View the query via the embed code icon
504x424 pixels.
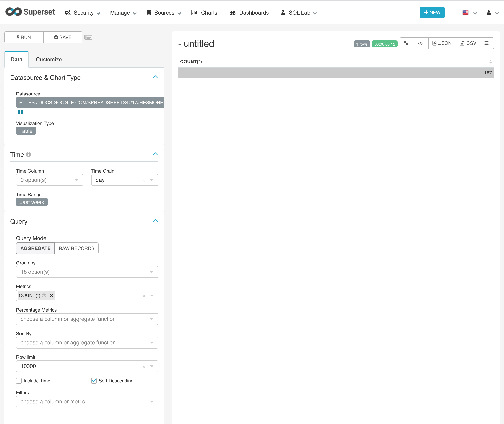(420, 43)
